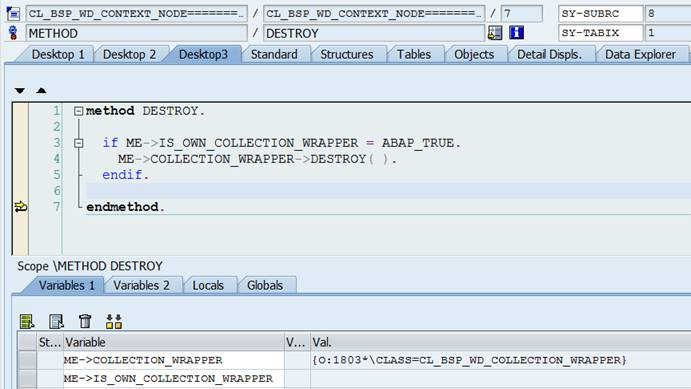Switch to the Desktop 2 tab
Viewport: 691px width, 389px height.
tap(130, 55)
